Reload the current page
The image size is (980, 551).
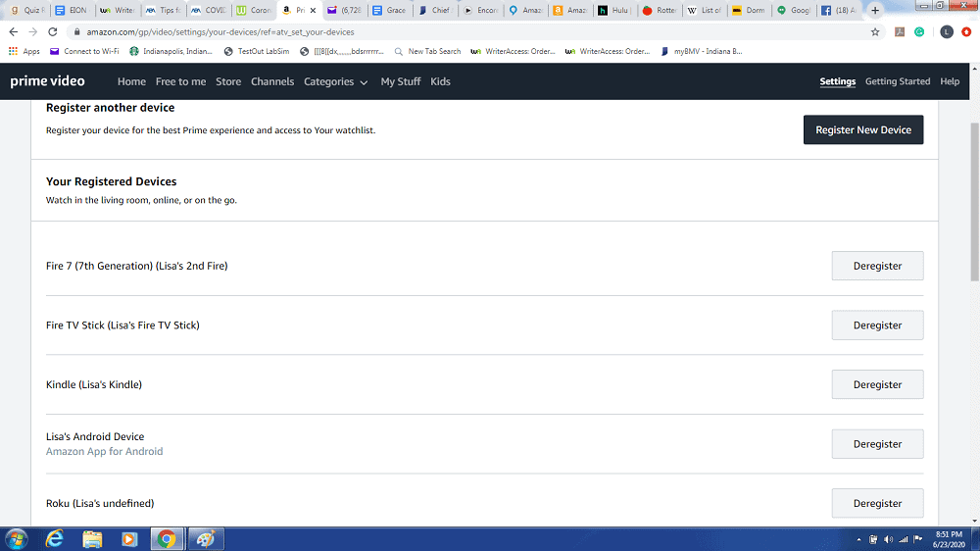[x=53, y=32]
